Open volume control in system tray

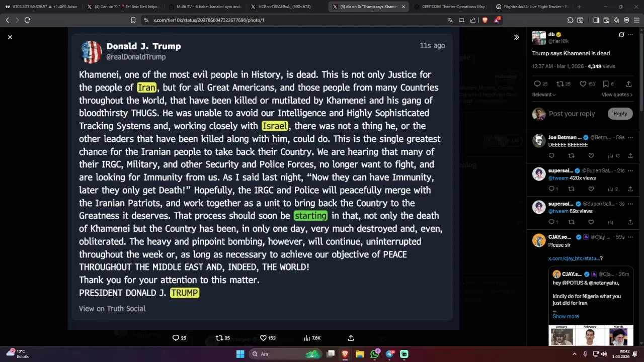[x=604, y=354]
